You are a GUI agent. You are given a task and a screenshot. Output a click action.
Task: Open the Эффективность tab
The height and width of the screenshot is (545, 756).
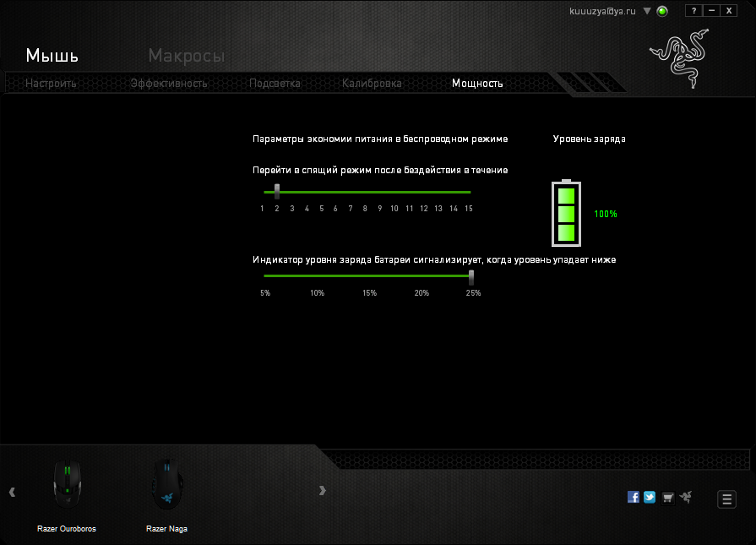pyautogui.click(x=169, y=84)
